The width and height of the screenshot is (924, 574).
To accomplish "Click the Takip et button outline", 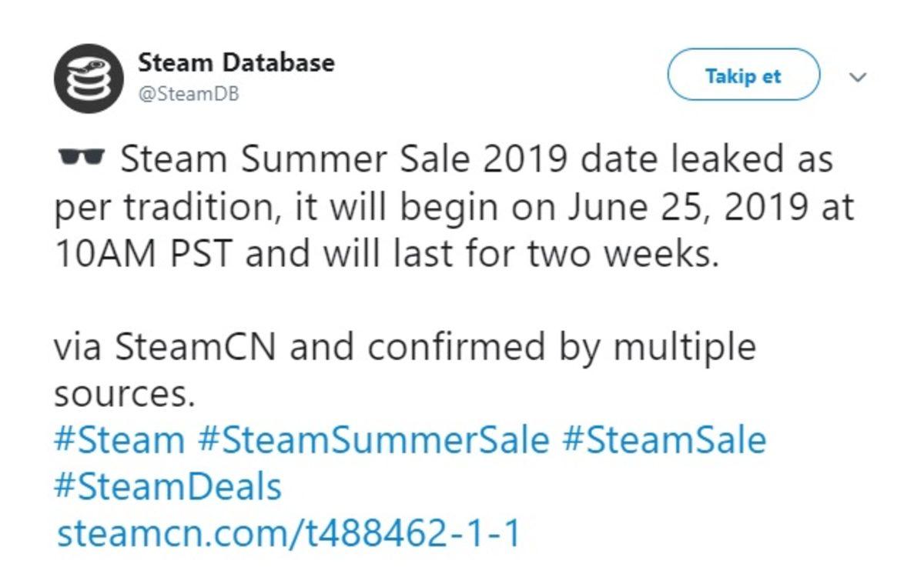I will (x=745, y=75).
